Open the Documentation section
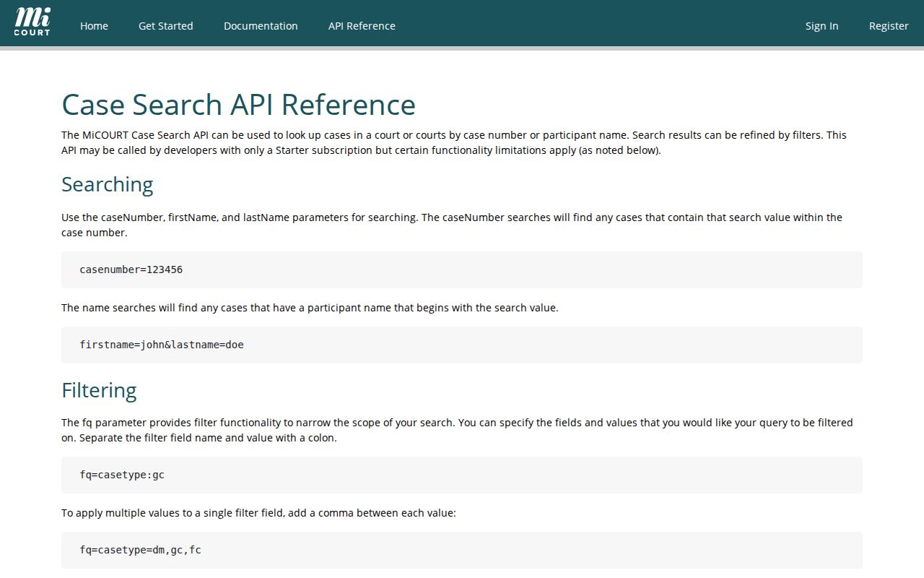 (x=261, y=26)
